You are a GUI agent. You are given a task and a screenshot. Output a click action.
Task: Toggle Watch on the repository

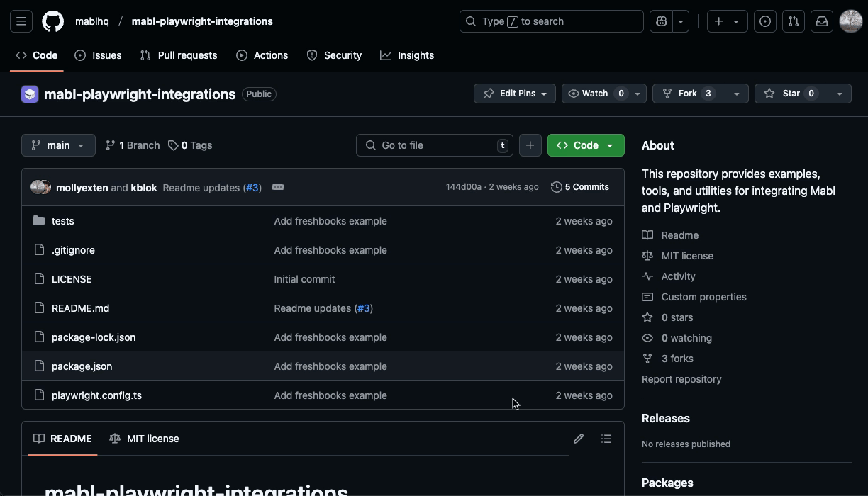pyautogui.click(x=595, y=94)
